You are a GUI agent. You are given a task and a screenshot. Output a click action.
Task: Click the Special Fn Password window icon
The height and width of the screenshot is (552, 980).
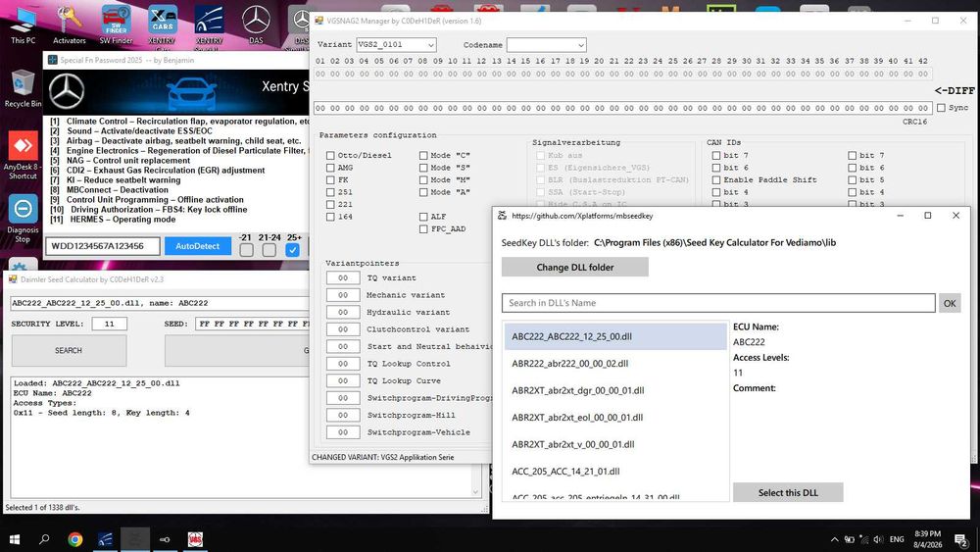pyautogui.click(x=53, y=60)
